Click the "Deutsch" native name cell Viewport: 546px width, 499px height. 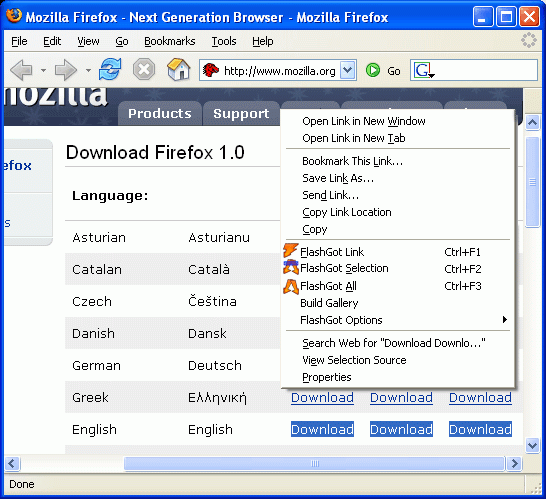215,365
